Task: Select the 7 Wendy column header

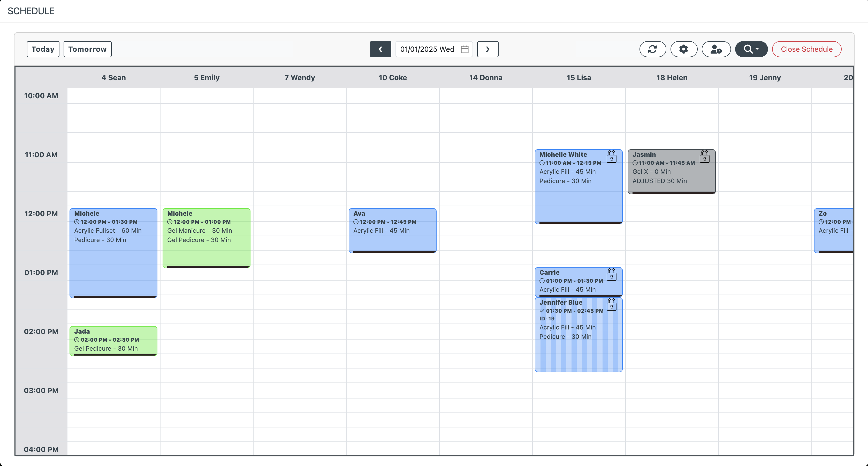Action: coord(300,78)
